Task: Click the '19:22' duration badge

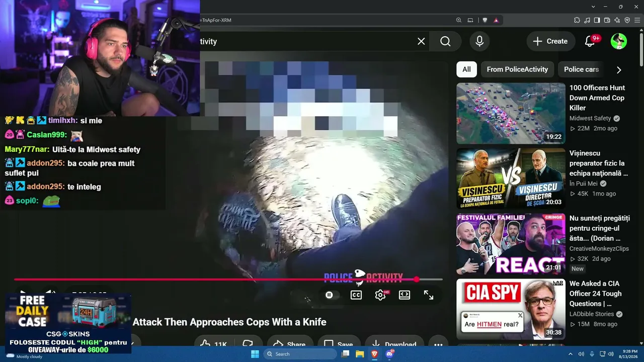Action: (x=553, y=137)
